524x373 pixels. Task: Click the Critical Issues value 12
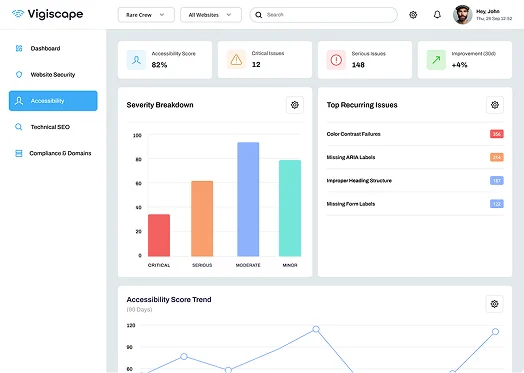point(256,65)
